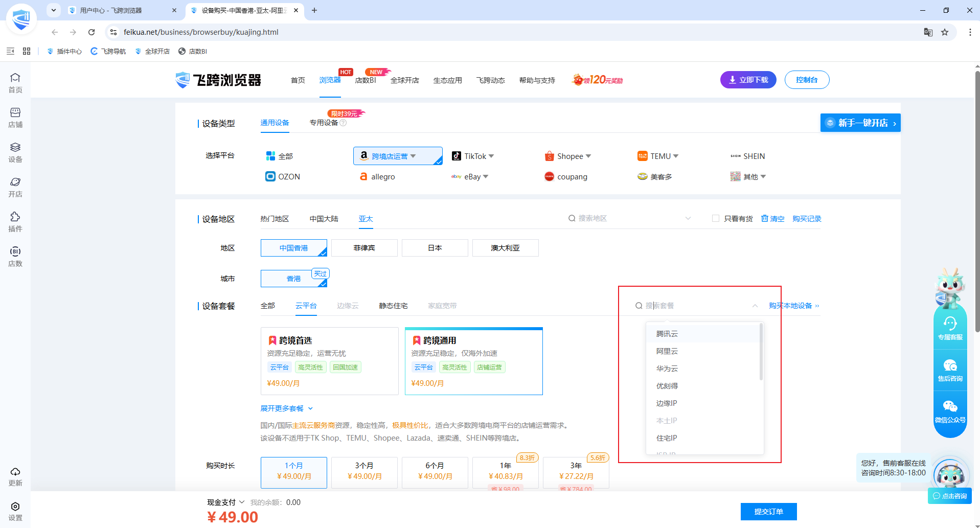Bookmark this page with the star icon
Screen dimensions: 980x528
click(x=945, y=32)
